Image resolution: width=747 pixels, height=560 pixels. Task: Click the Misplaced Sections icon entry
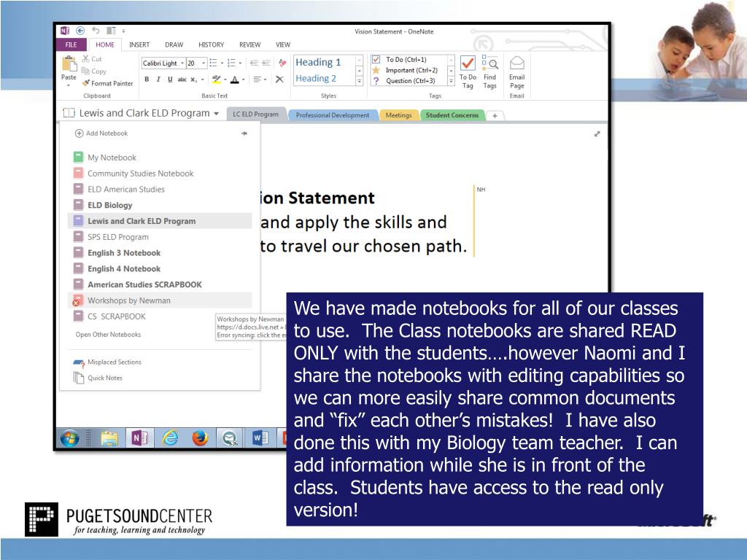point(107,362)
